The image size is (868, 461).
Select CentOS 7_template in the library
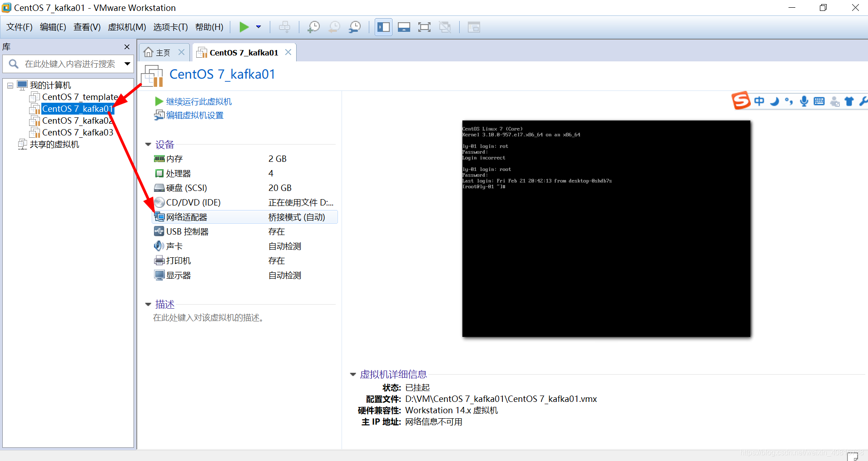pos(80,97)
